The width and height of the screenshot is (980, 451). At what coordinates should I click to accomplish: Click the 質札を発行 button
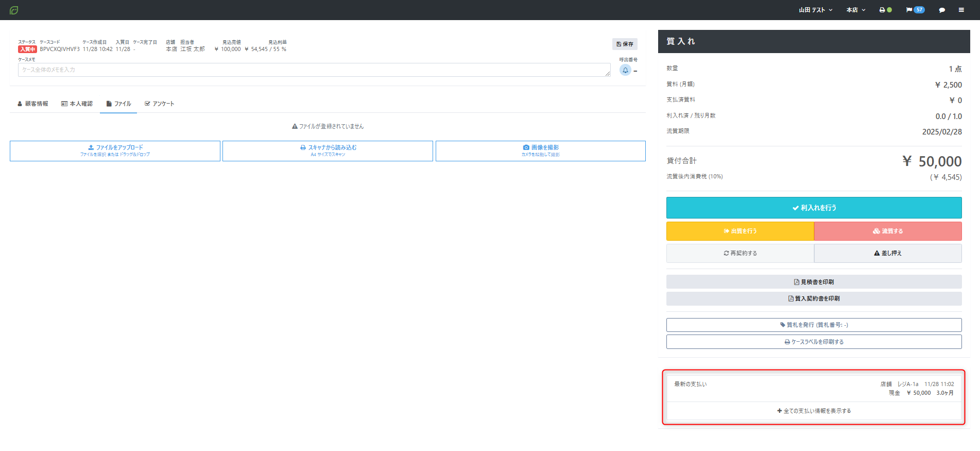814,325
